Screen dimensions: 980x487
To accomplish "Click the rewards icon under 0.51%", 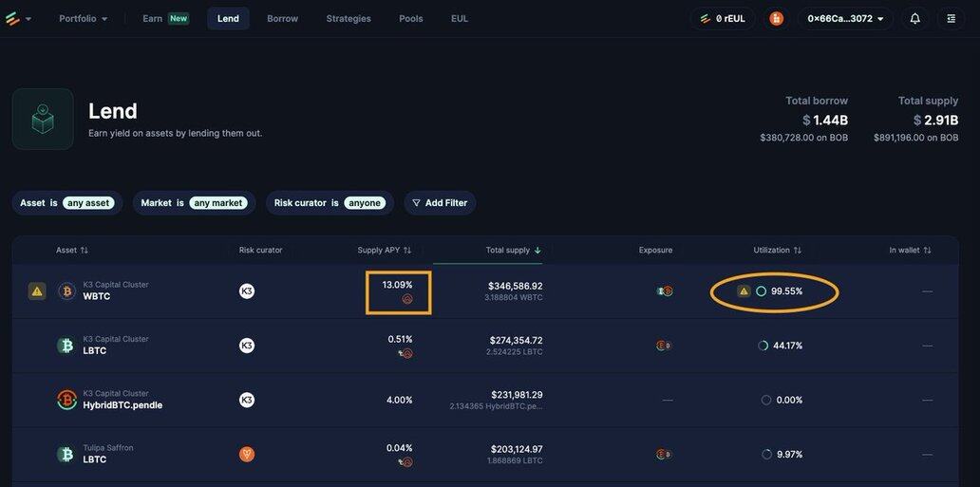I will 406,354.
